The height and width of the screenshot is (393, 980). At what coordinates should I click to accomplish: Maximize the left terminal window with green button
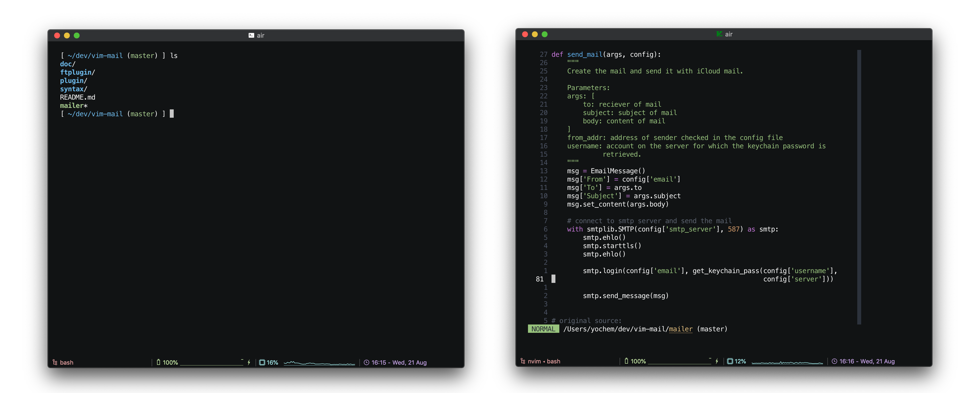(77, 35)
